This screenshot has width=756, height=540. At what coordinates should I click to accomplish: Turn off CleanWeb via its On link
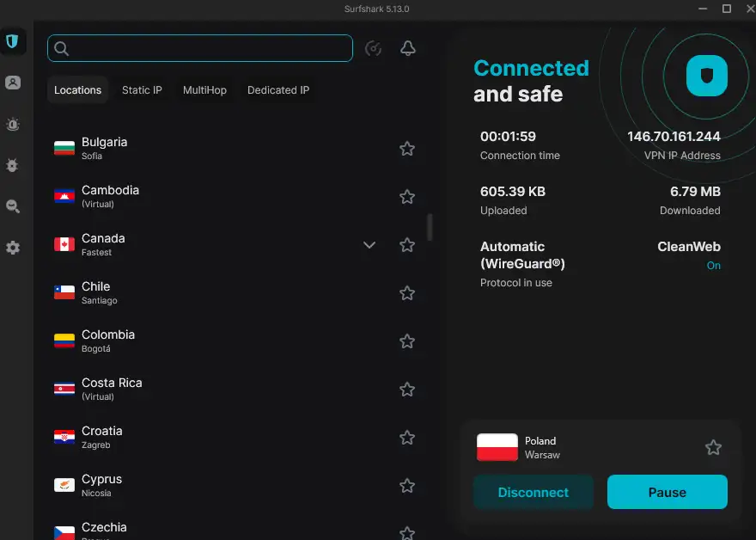coord(713,266)
